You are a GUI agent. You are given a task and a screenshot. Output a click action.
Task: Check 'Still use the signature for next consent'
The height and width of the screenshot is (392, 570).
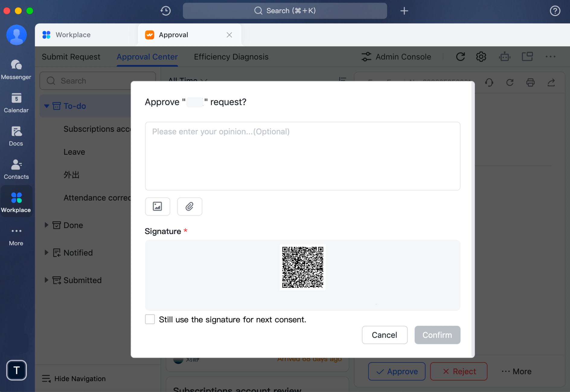(x=150, y=319)
